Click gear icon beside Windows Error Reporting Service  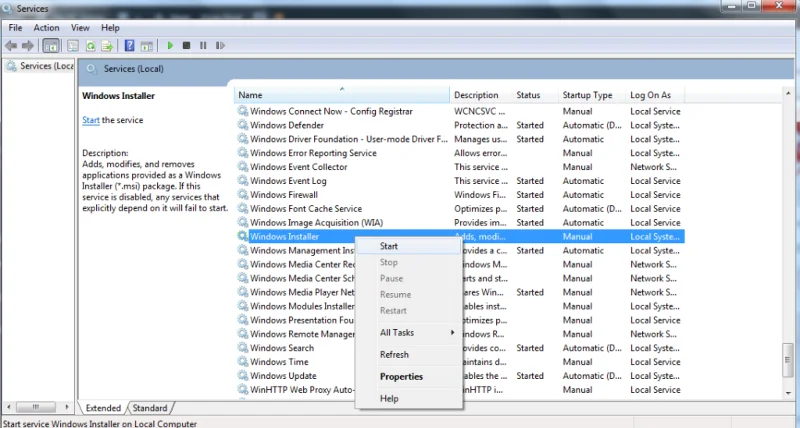[243, 153]
